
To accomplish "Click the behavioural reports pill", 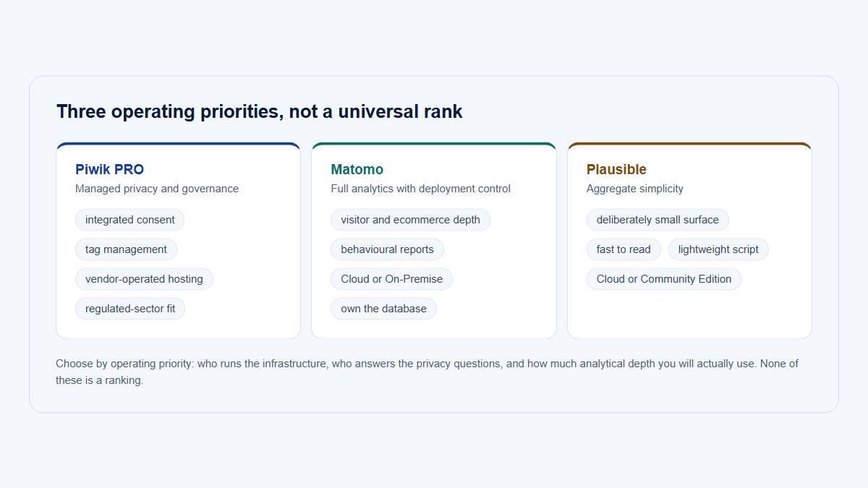I will pos(387,249).
